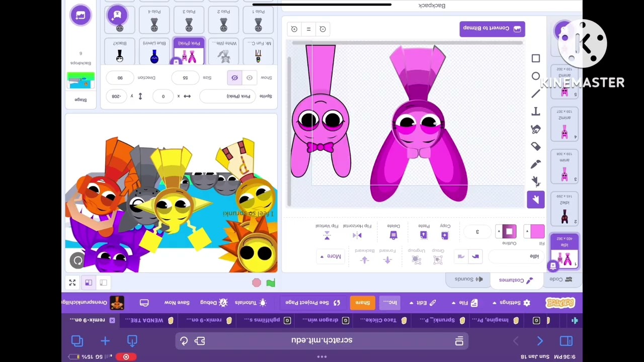The image size is (644, 362).
Task: Click the Flip Vertical icon
Action: pyautogui.click(x=327, y=235)
